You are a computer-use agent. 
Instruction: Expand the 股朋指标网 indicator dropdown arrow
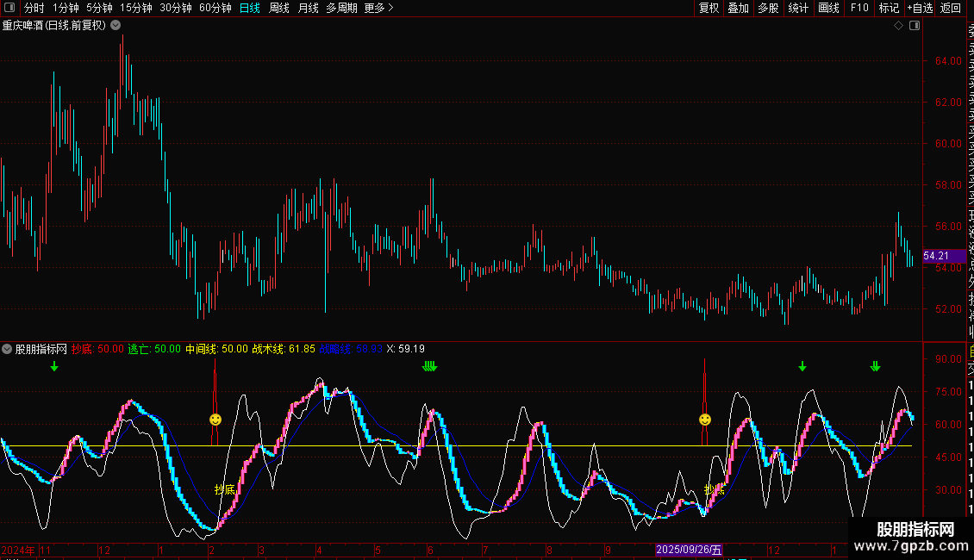tap(8, 349)
